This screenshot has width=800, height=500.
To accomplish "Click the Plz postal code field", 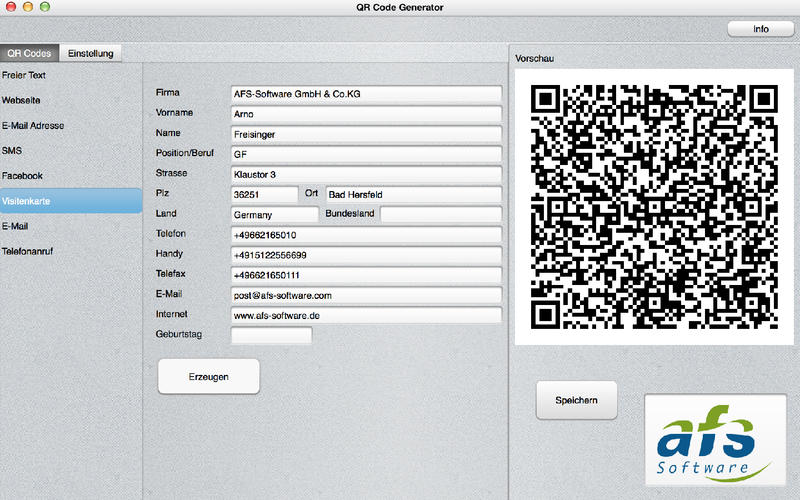I will click(264, 194).
